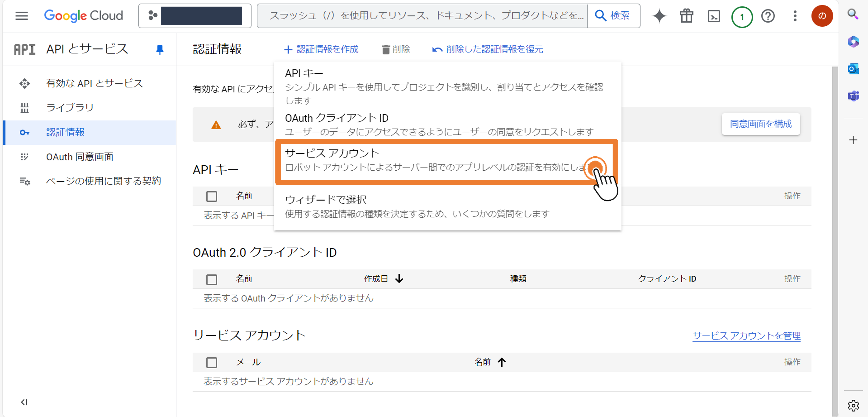Open the help question mark icon

768,16
